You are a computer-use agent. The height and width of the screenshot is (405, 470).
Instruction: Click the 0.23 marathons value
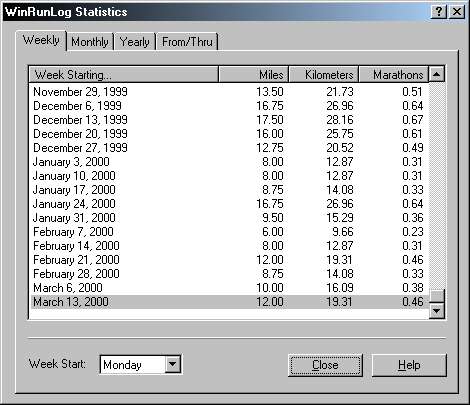click(413, 232)
